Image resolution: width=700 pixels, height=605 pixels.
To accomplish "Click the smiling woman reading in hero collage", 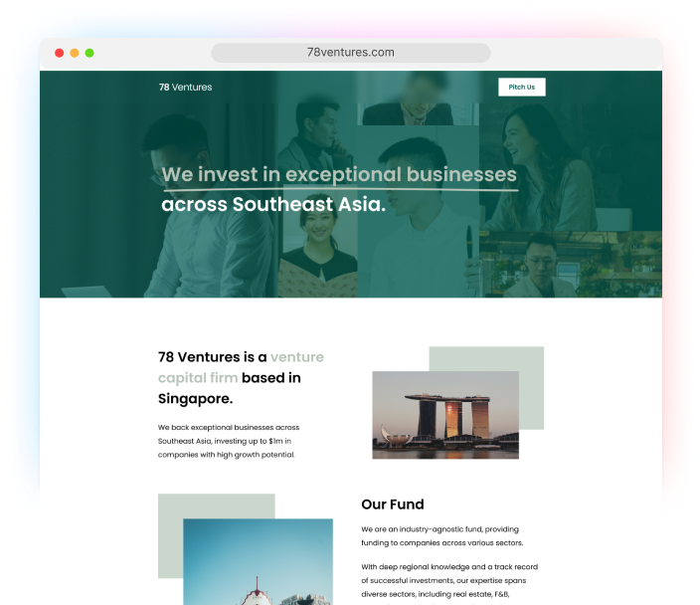I will pyautogui.click(x=318, y=250).
